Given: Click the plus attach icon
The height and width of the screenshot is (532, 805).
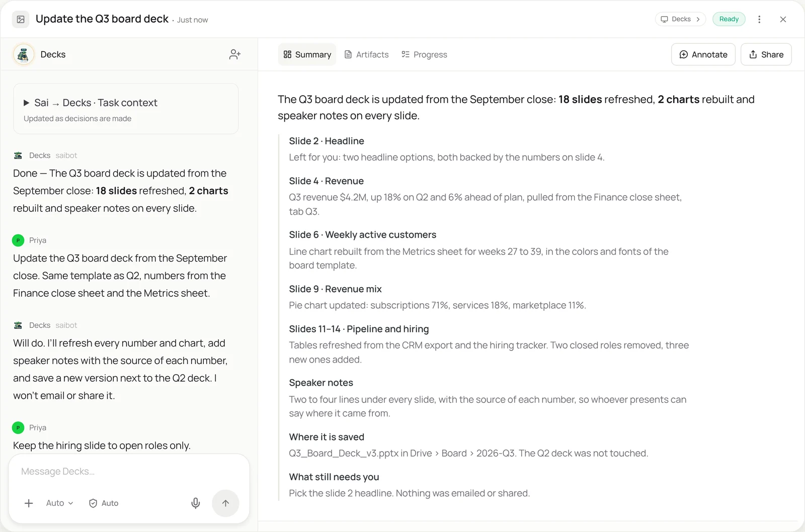Looking at the screenshot, I should (x=29, y=503).
